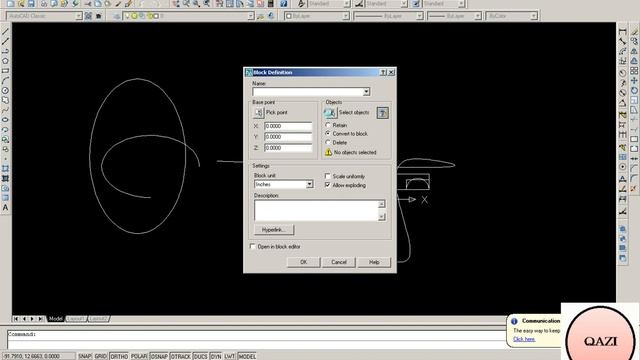Click the Help question mark toolbar icon
The height and width of the screenshot is (360, 640).
click(x=284, y=4)
